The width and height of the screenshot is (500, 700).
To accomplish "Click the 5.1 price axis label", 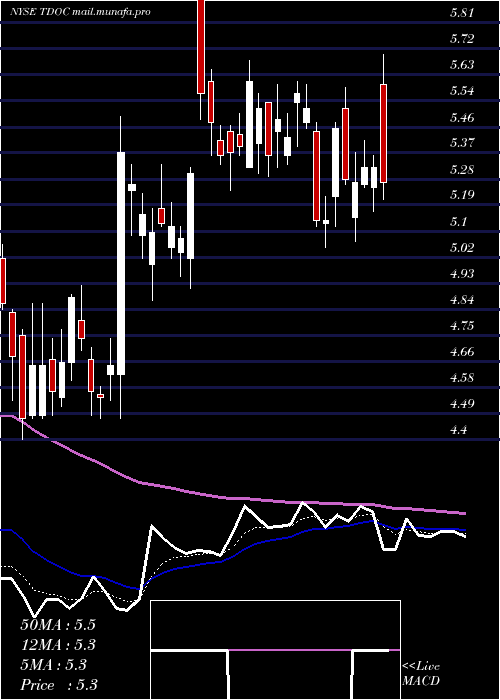I will point(458,221).
